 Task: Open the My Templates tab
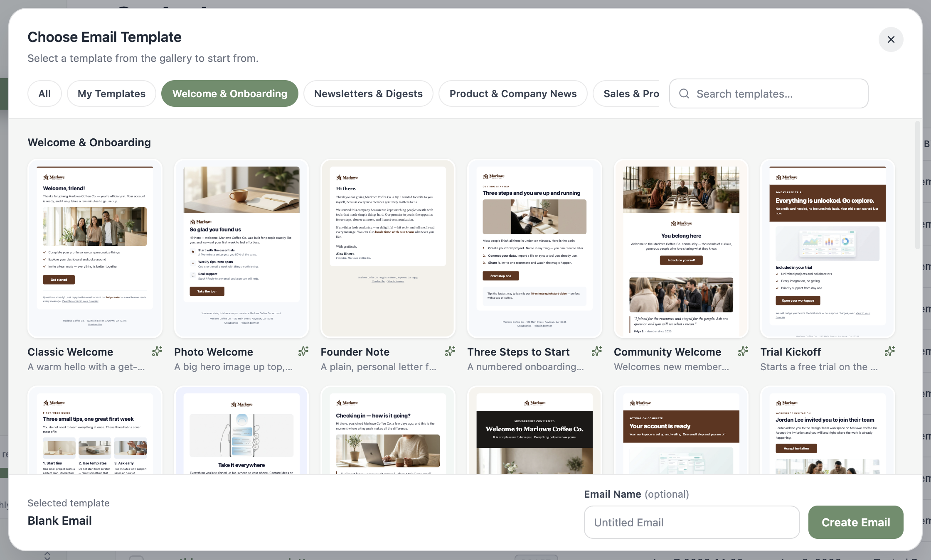111,93
